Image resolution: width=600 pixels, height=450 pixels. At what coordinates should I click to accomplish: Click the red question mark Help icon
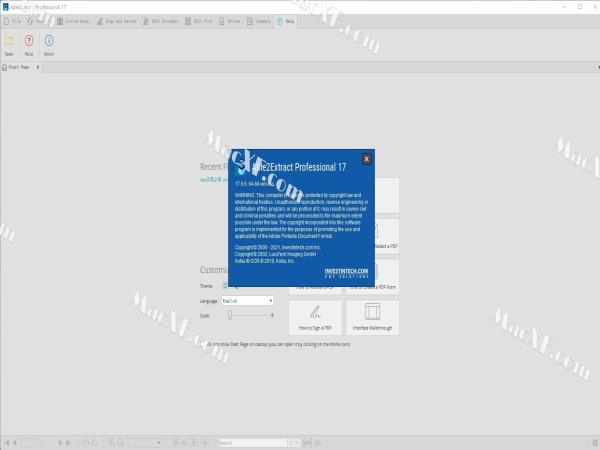pyautogui.click(x=29, y=41)
